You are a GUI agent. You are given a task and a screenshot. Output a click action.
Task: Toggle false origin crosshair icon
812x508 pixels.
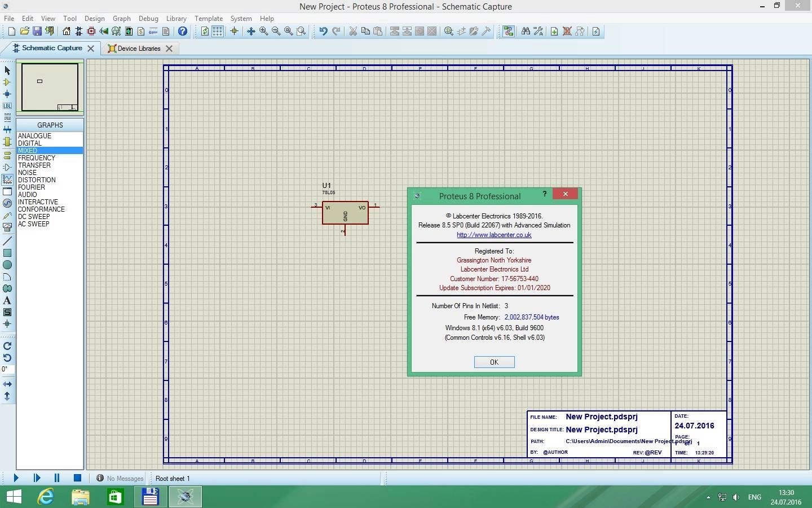tap(234, 31)
